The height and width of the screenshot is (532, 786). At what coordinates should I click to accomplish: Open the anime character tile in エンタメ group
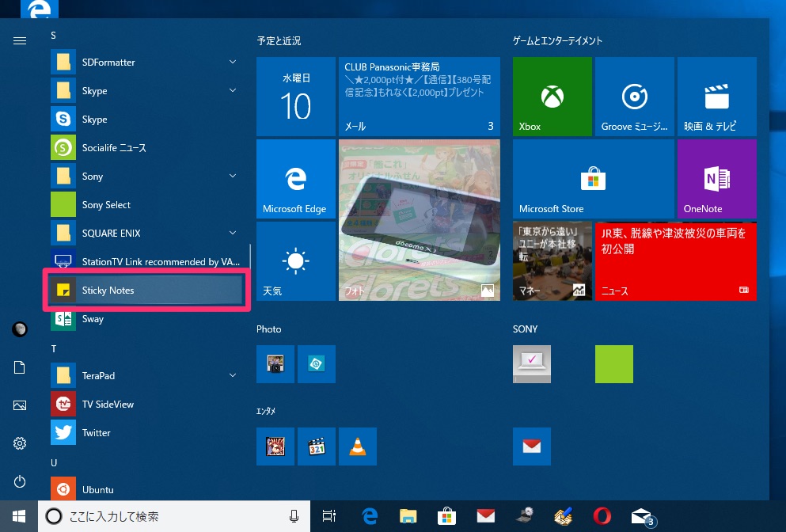tap(275, 446)
